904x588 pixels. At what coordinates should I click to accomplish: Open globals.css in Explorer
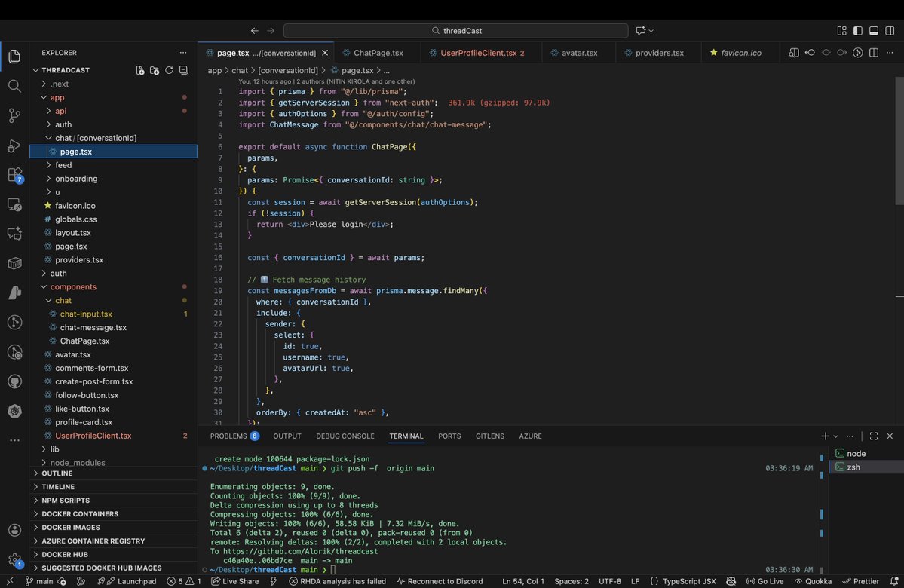(x=113, y=219)
